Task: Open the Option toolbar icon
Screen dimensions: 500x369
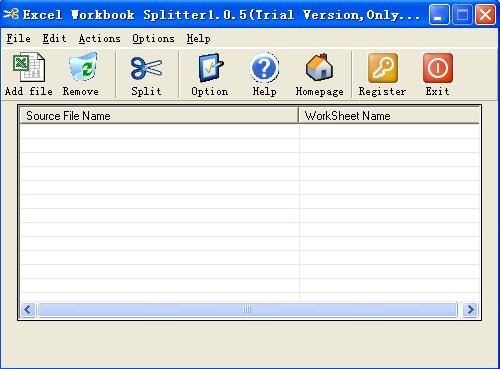Action: click(210, 67)
